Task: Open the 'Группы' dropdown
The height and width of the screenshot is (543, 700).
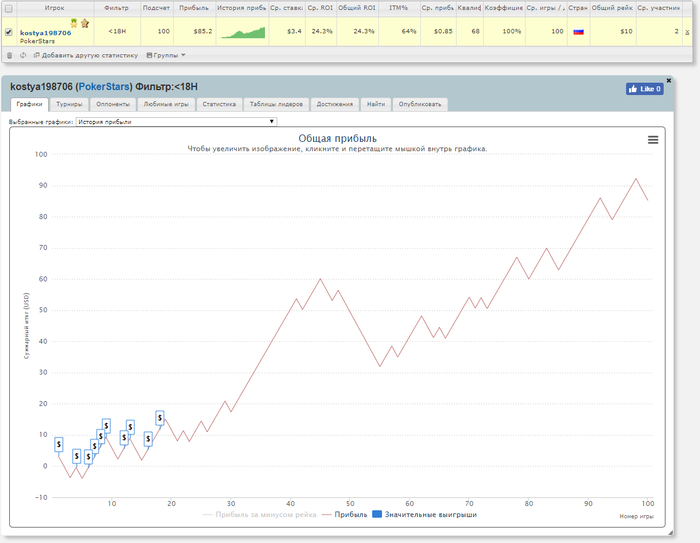Action: [166, 55]
